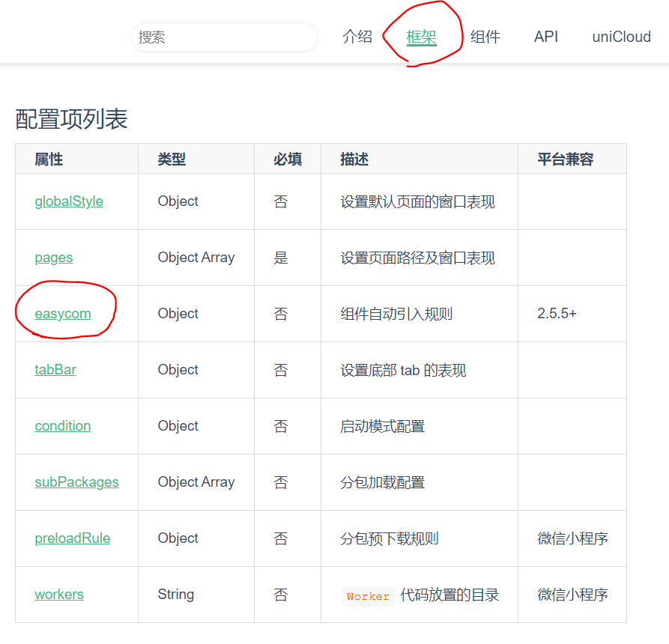669x644 pixels.
Task: Open the preloadRule documentation link
Action: coord(72,538)
